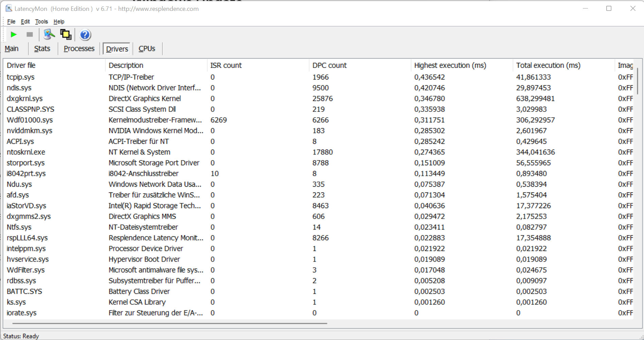Sort by Highest execution (ms) header
Image resolution: width=644 pixels, height=340 pixels.
[462, 65]
